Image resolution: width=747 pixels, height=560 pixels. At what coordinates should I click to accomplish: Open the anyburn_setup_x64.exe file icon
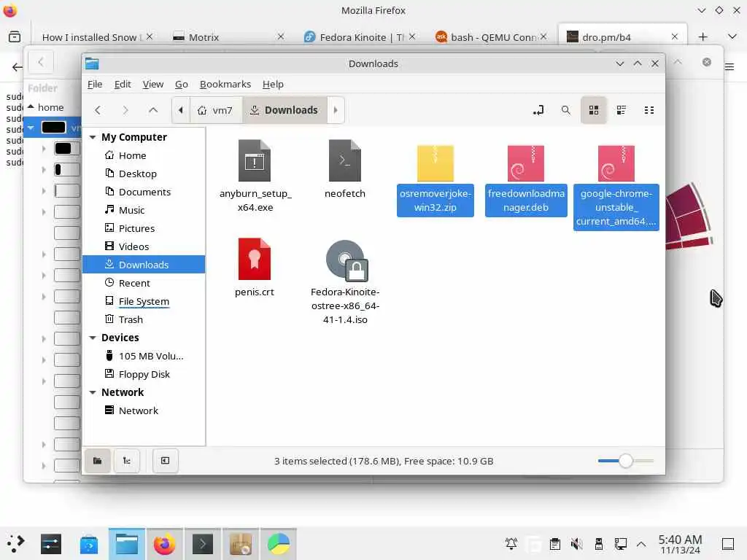pyautogui.click(x=255, y=160)
